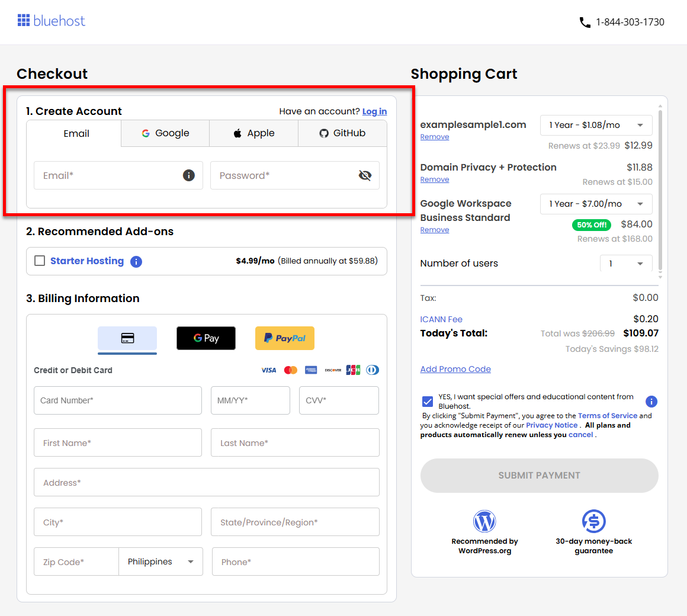This screenshot has width=687, height=616.
Task: Switch to Apple sign-up tab
Action: 253,133
